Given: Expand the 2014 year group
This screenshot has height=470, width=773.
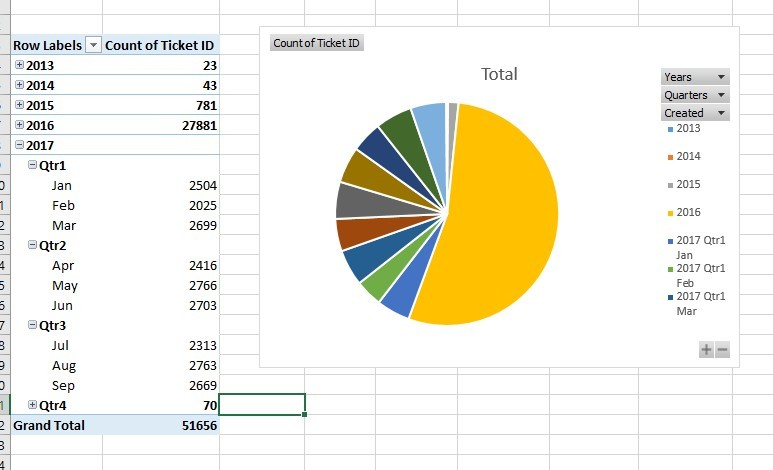Looking at the screenshot, I should (20, 85).
